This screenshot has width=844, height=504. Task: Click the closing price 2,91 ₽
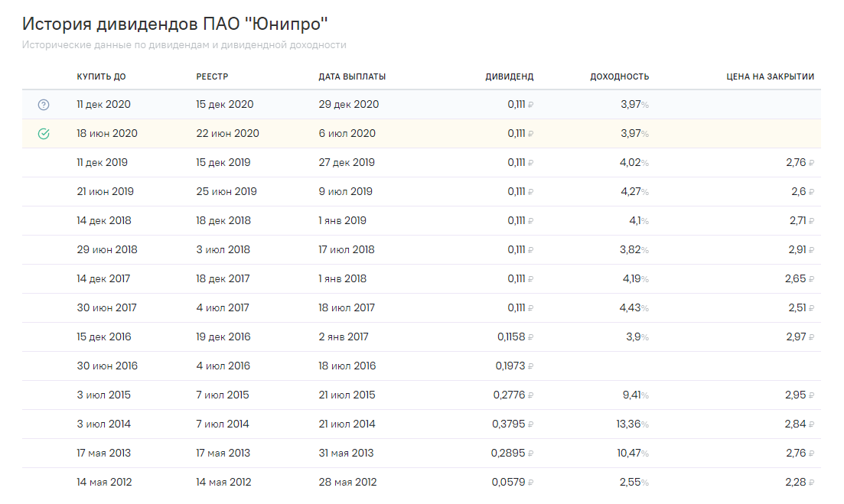(x=801, y=249)
